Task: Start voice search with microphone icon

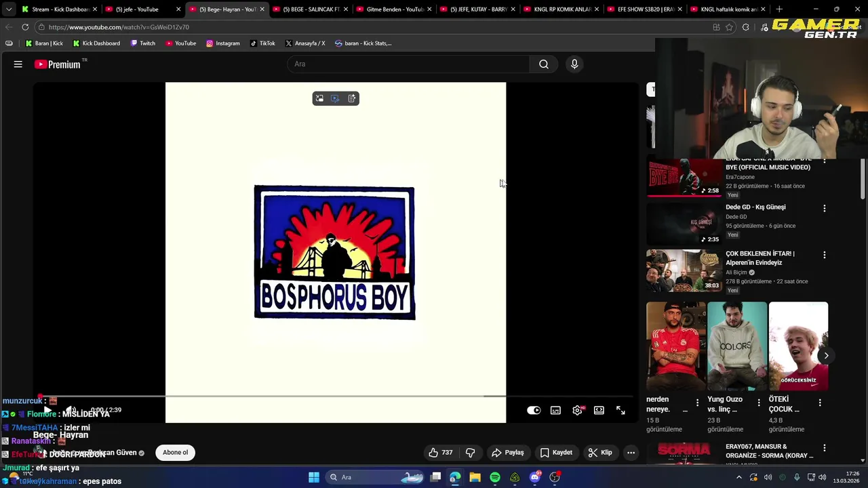Action: (574, 64)
